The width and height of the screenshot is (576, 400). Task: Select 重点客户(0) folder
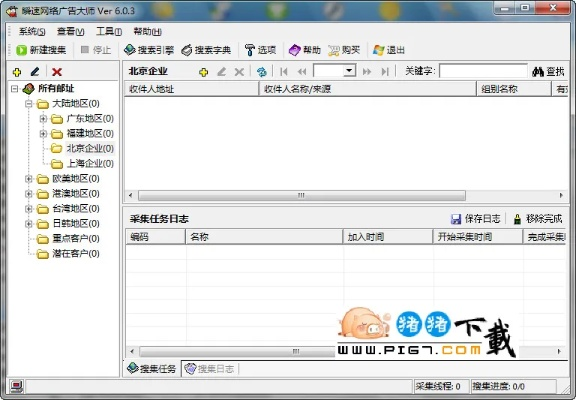pyautogui.click(x=75, y=239)
